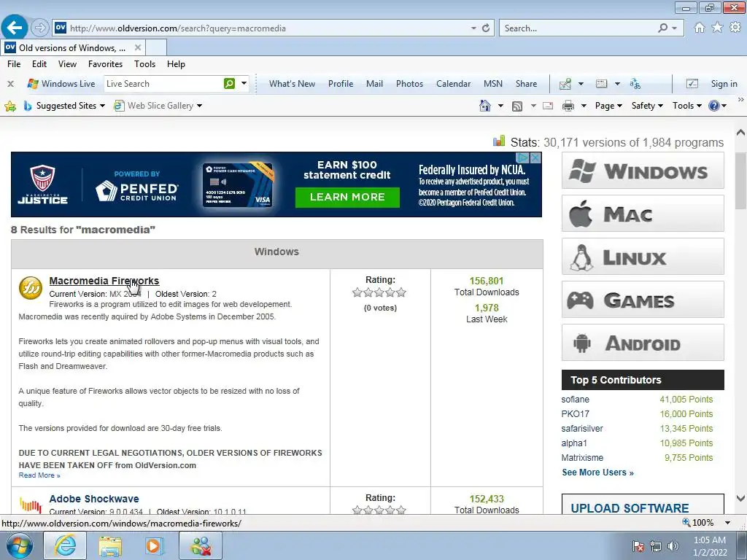
Task: Expand the Web Slice Gallery dropdown
Action: tap(200, 106)
